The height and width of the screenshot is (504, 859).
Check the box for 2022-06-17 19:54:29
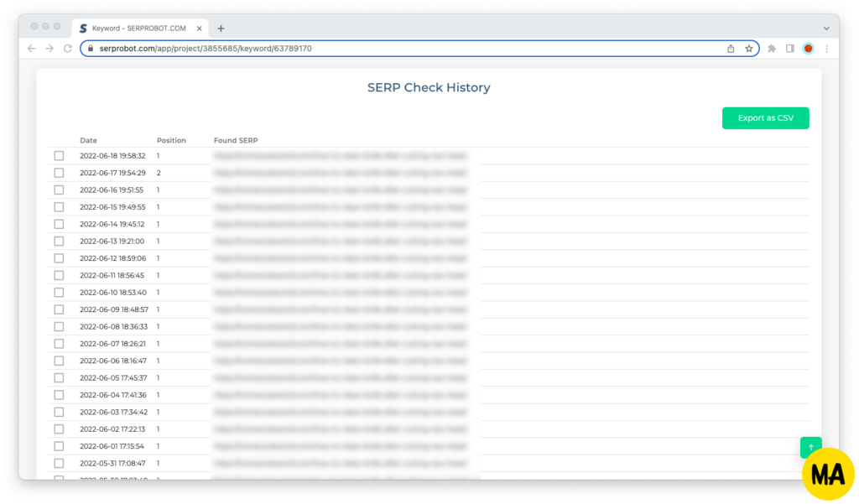(60, 173)
